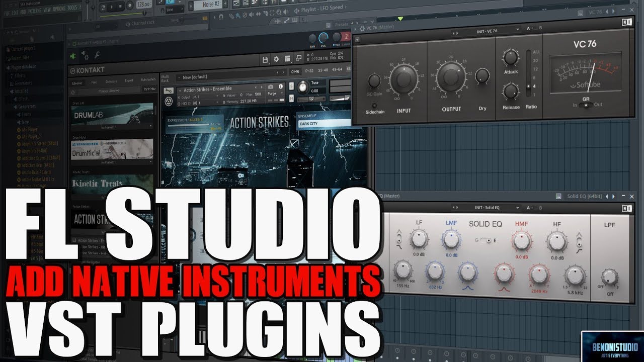Open Kontakt options gear icon

276,59
